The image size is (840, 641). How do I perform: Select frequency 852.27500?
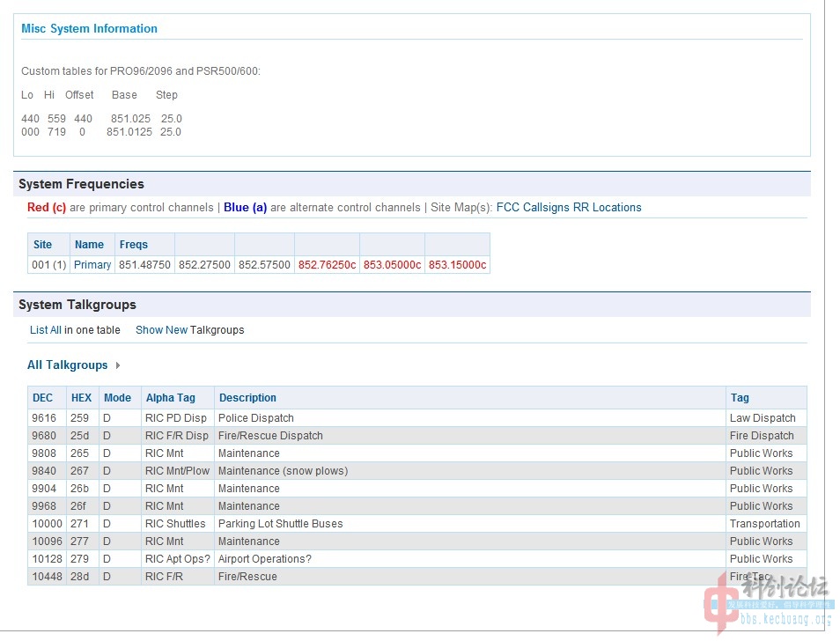(204, 265)
